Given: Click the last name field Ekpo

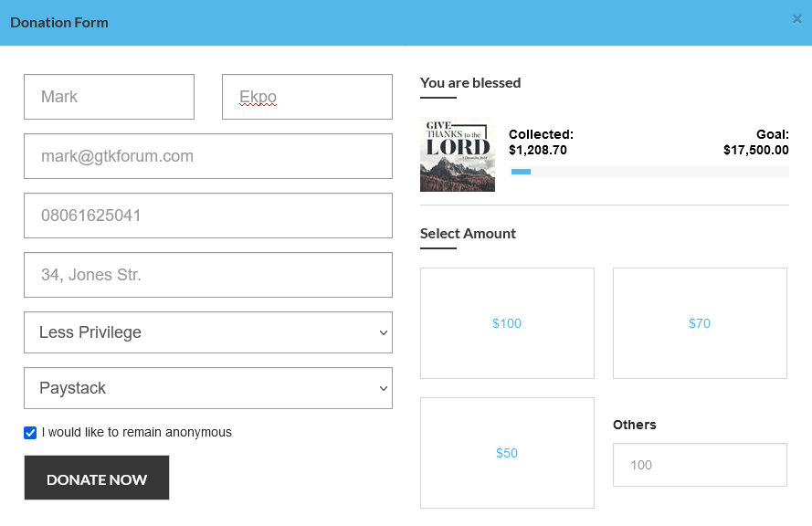Looking at the screenshot, I should 307,97.
